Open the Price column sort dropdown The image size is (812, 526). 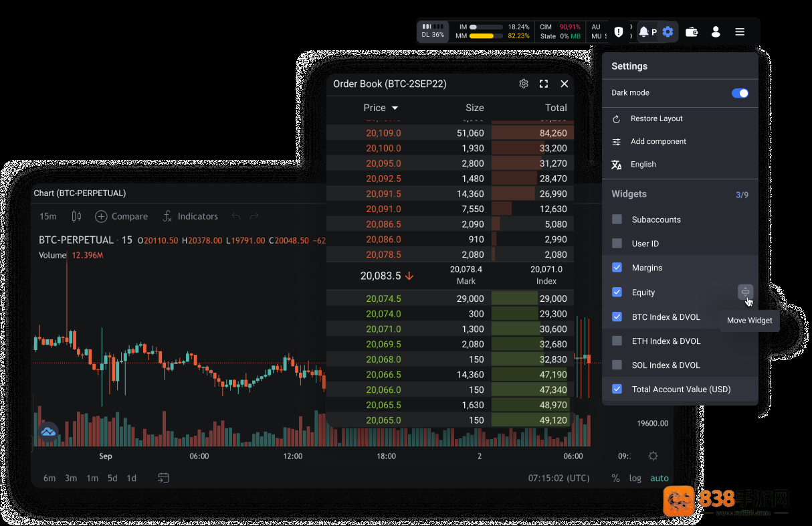point(395,108)
